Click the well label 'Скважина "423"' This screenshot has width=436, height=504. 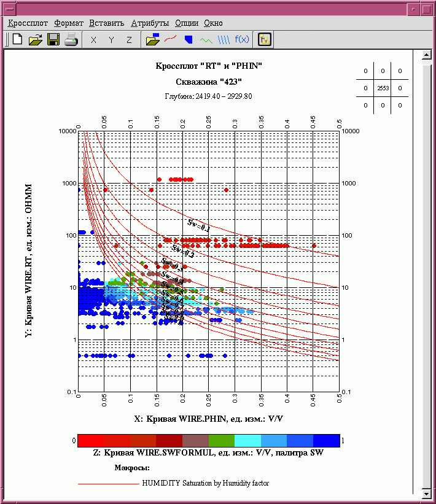click(209, 82)
